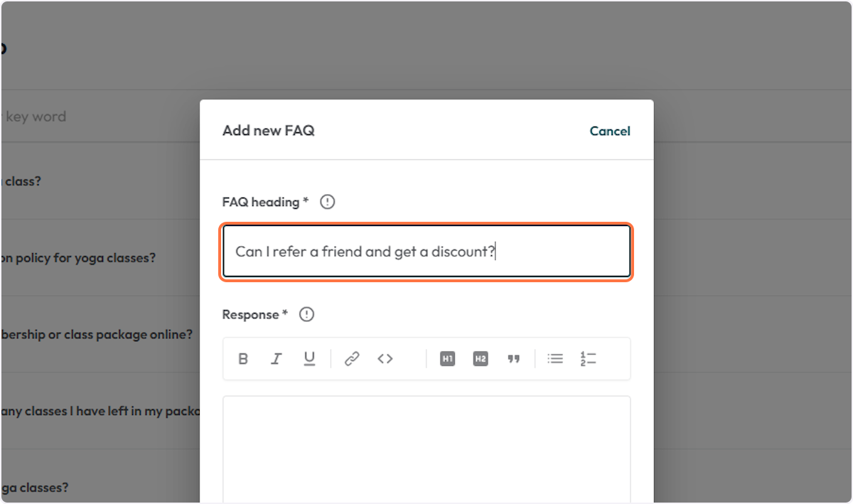Screen dimensions: 853x504
Task: Apply Heading 1 style
Action: point(447,358)
